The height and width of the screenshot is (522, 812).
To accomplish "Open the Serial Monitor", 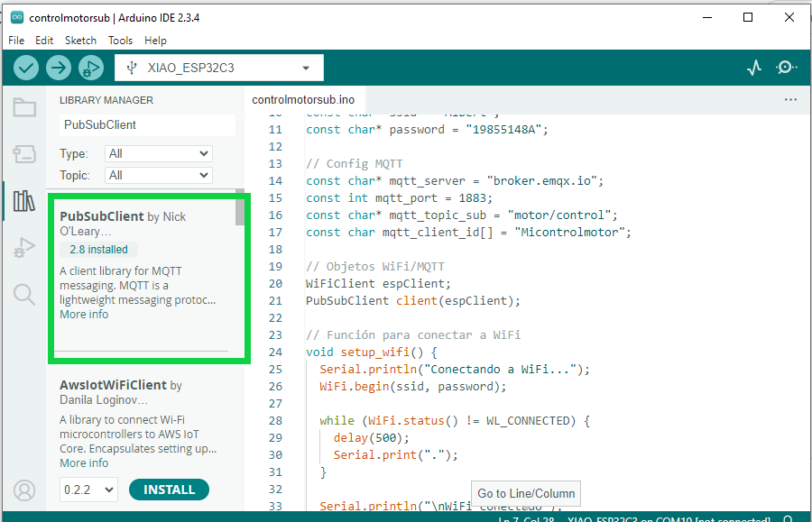I will coord(786,68).
